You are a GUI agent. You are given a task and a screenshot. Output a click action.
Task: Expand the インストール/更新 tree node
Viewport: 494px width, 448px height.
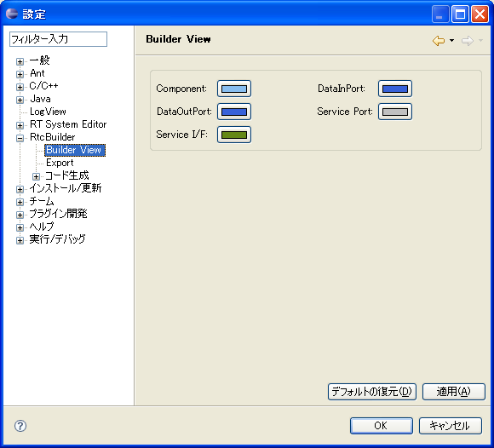(20, 189)
